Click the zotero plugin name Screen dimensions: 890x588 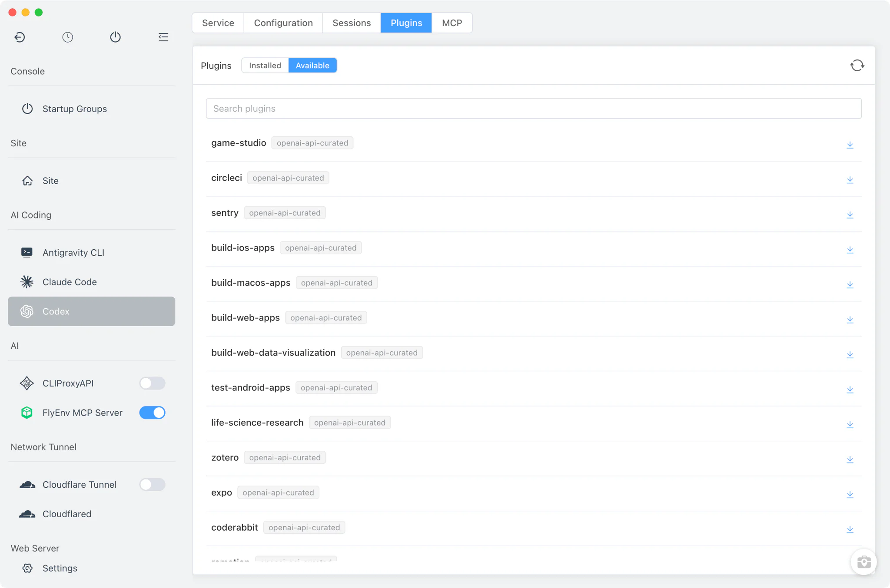225,457
